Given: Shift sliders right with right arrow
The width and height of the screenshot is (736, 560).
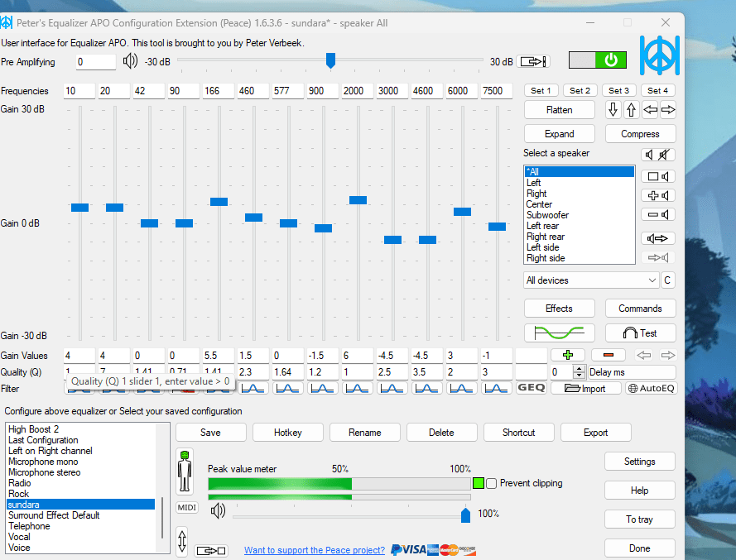Looking at the screenshot, I should point(668,110).
